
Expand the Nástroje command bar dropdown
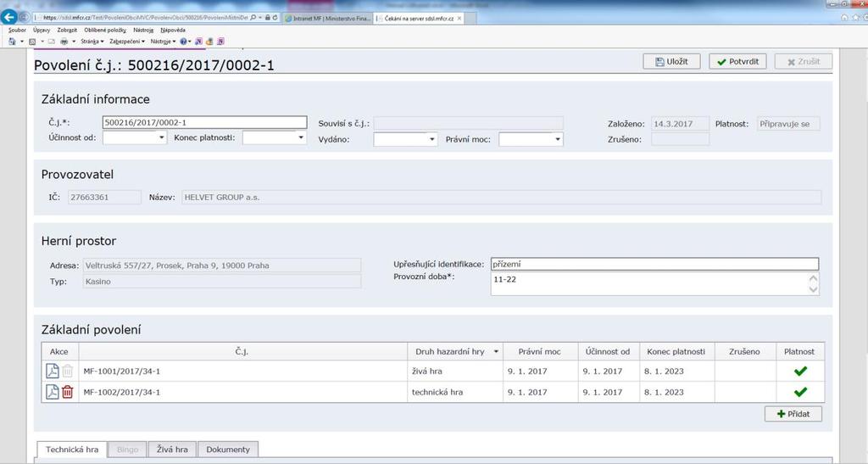pyautogui.click(x=163, y=42)
